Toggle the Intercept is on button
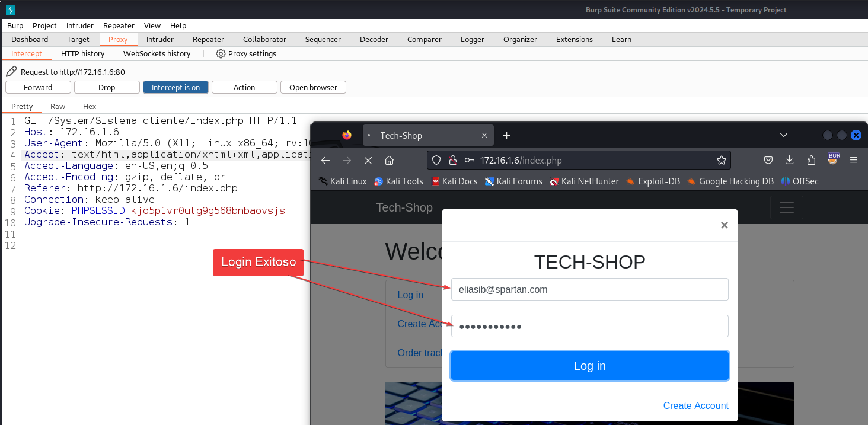This screenshot has height=425, width=868. click(x=175, y=88)
